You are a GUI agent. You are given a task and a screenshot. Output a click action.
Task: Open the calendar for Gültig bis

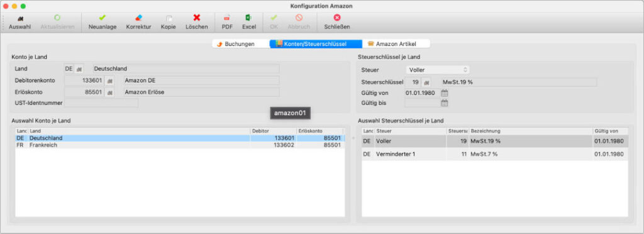(445, 103)
